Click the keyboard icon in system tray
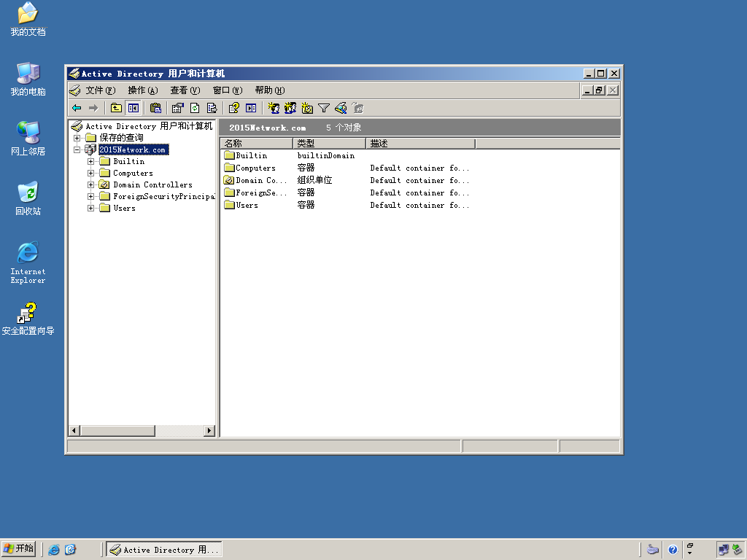 (x=653, y=550)
